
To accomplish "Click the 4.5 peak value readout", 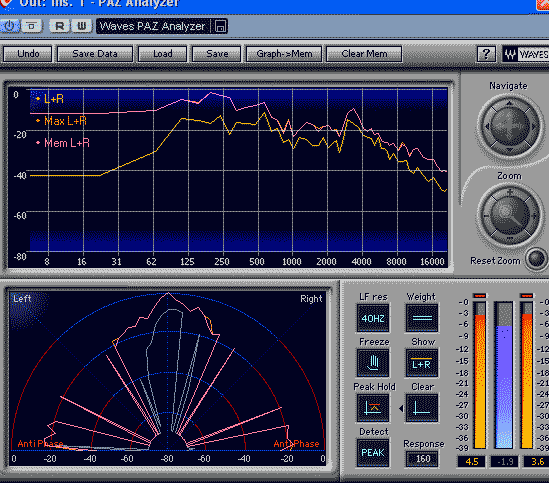I will (472, 462).
